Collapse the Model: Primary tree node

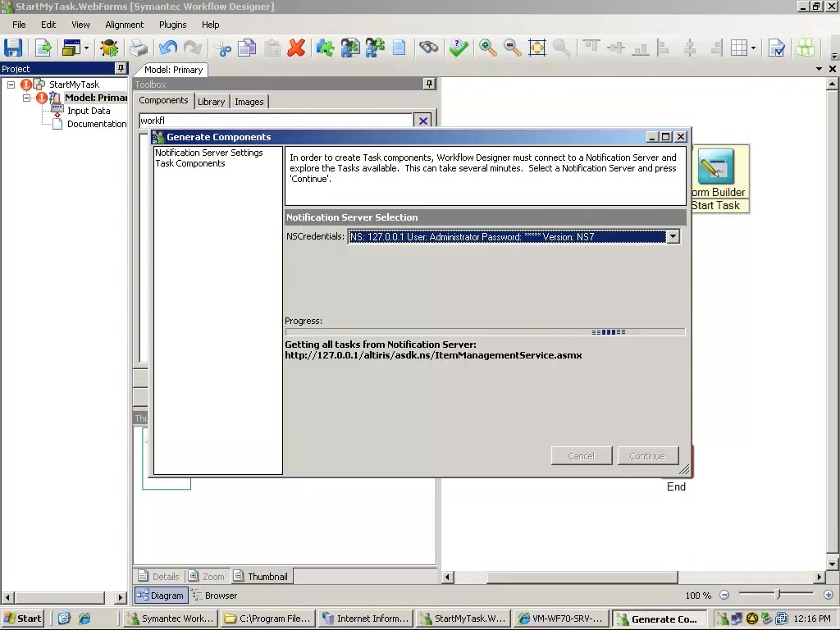[26, 98]
